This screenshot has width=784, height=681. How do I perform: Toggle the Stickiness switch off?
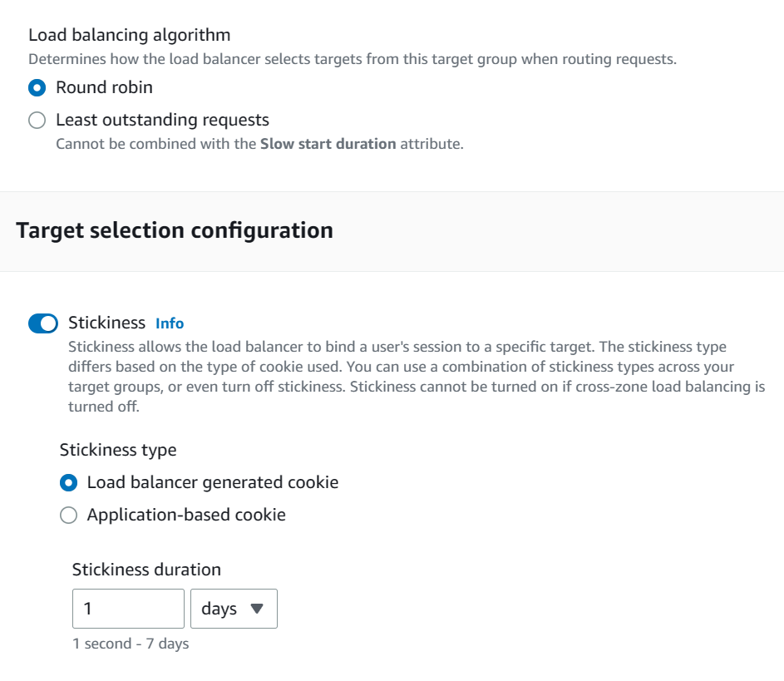coord(43,323)
